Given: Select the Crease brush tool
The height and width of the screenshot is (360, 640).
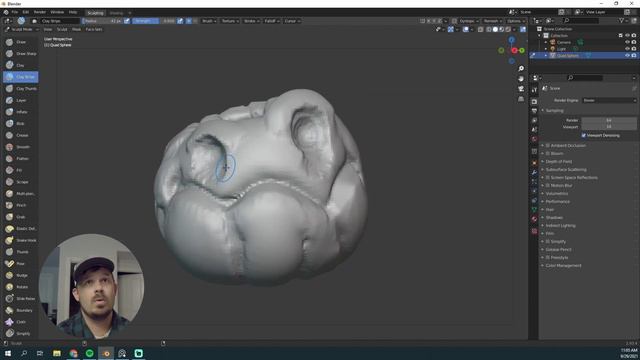Looking at the screenshot, I should click(x=20, y=135).
